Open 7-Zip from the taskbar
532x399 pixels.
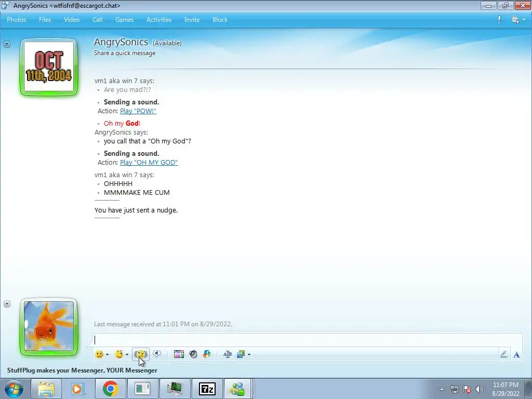tap(207, 389)
